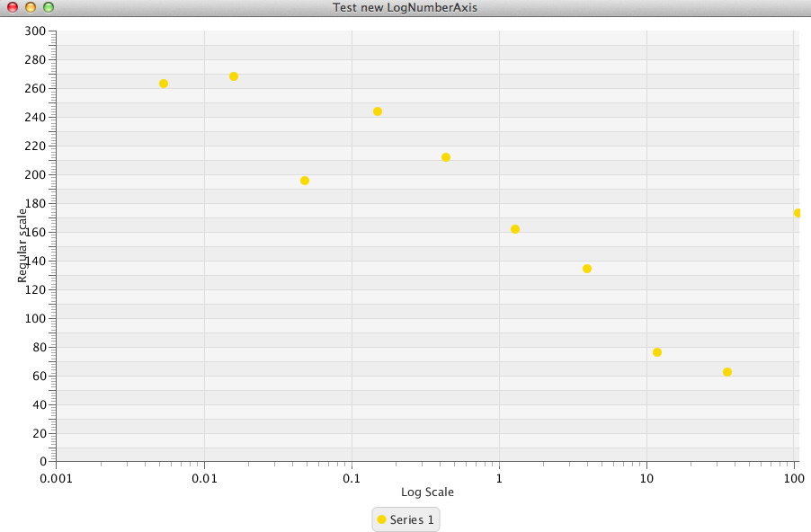
Task: Click the 0.001 tick label on x-axis
Action: click(x=56, y=479)
